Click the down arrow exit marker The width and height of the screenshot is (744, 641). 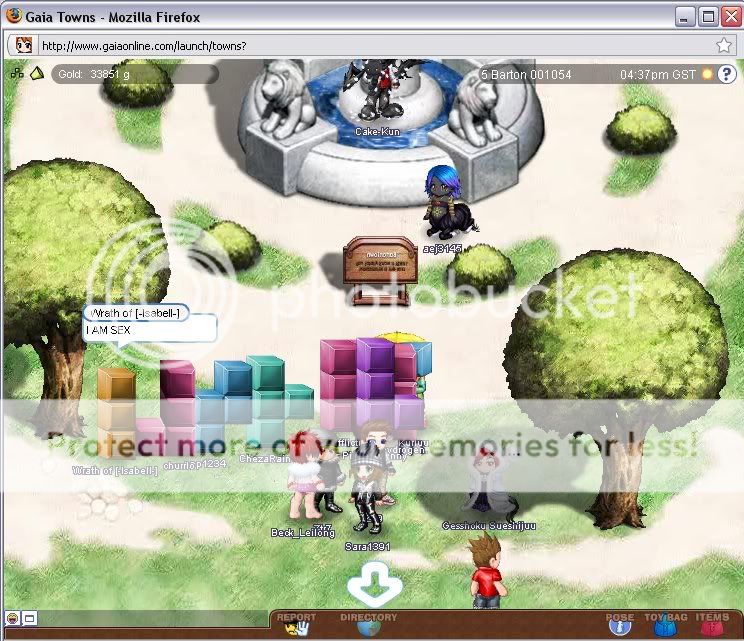[375, 583]
